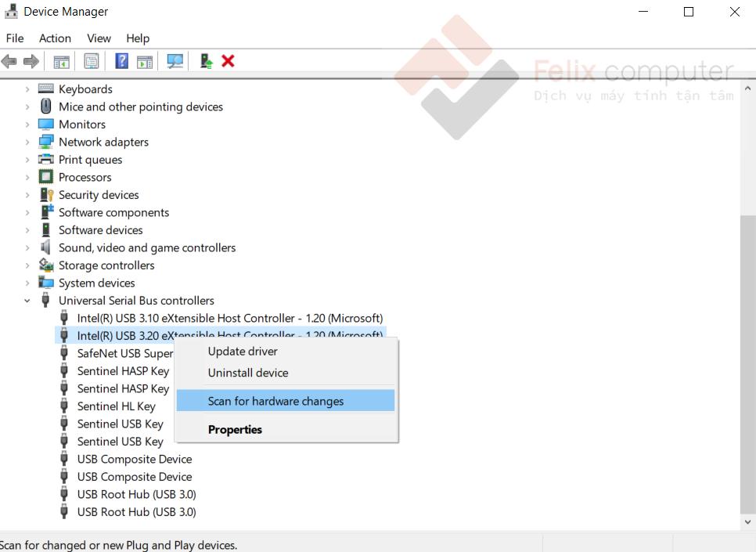Click the Scan for hardware changes toolbar icon
756x552 pixels.
175,61
